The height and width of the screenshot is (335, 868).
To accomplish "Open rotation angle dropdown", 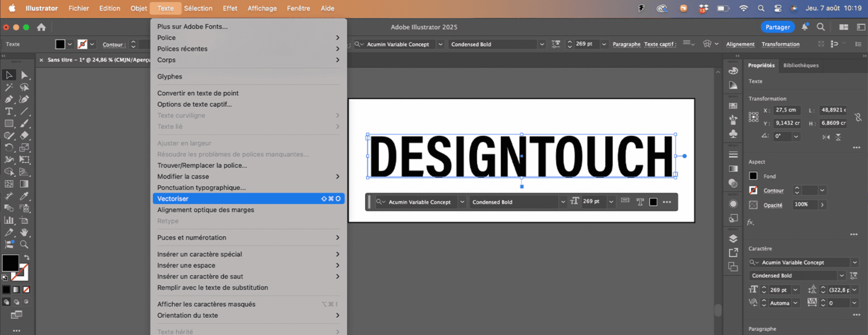I will pyautogui.click(x=796, y=136).
